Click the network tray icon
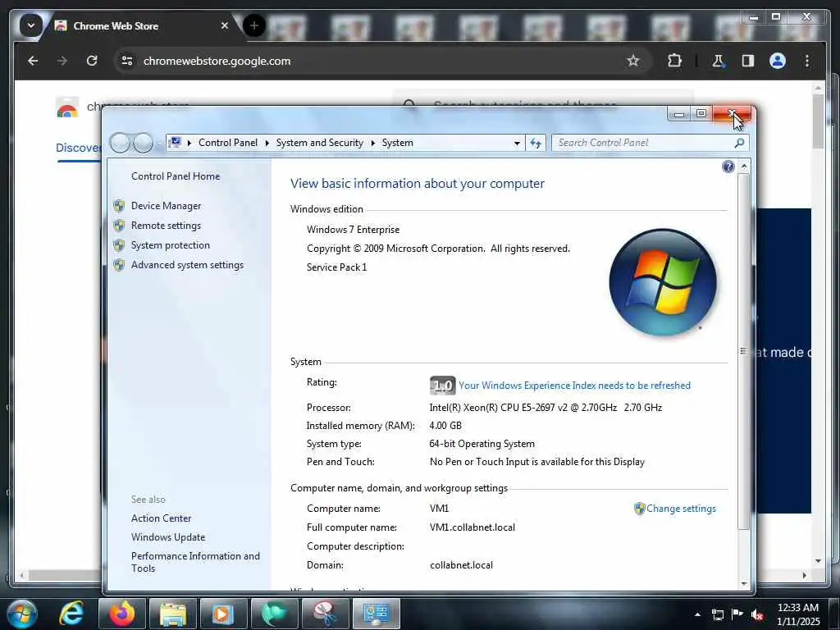The width and height of the screenshot is (840, 630). pos(718,614)
